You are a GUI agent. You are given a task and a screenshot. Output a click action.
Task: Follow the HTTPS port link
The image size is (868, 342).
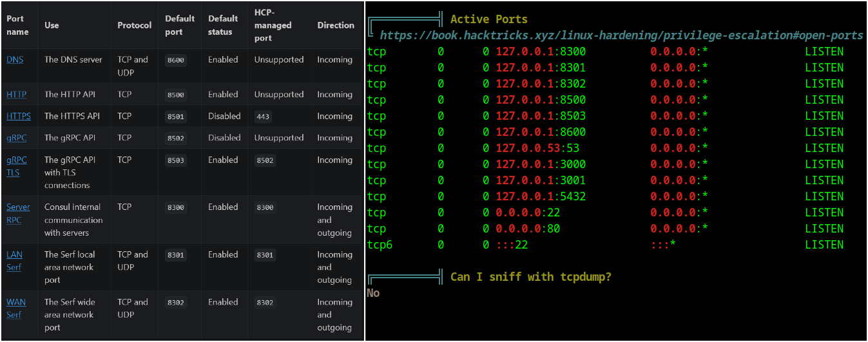[x=19, y=116]
